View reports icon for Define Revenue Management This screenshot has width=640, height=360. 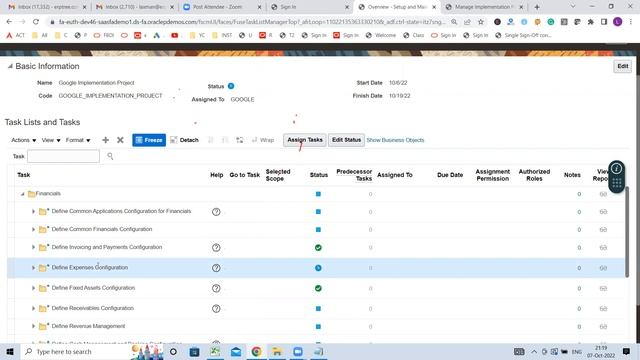pyautogui.click(x=603, y=327)
